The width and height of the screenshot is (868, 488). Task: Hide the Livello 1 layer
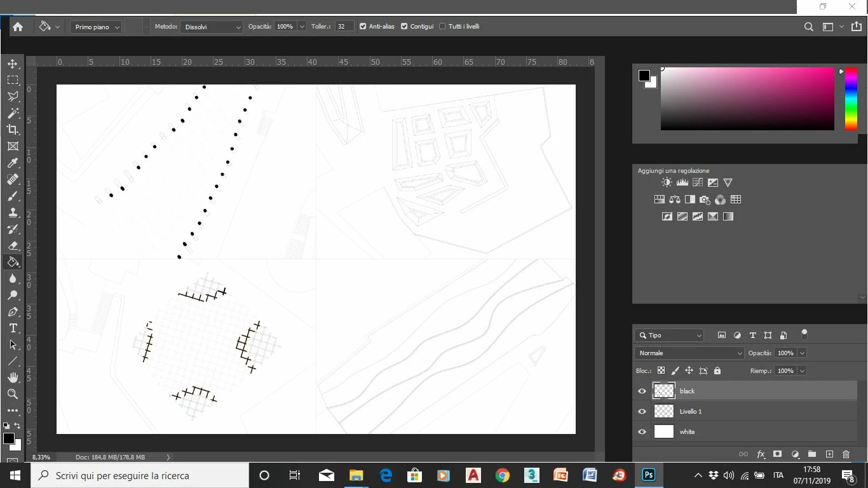point(642,411)
